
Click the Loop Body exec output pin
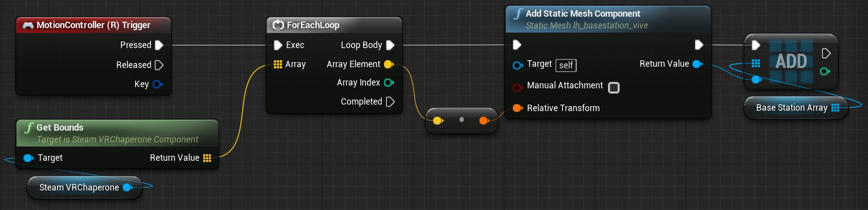pos(390,45)
